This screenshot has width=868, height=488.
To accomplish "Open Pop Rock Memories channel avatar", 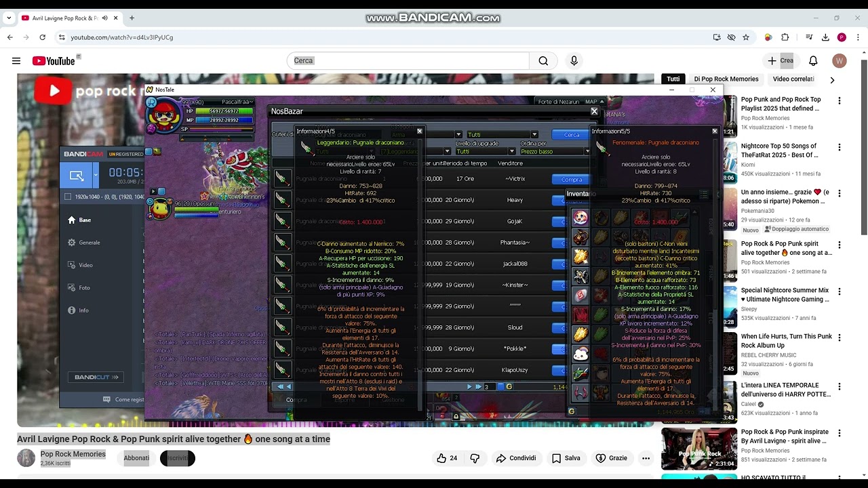I will (x=26, y=458).
